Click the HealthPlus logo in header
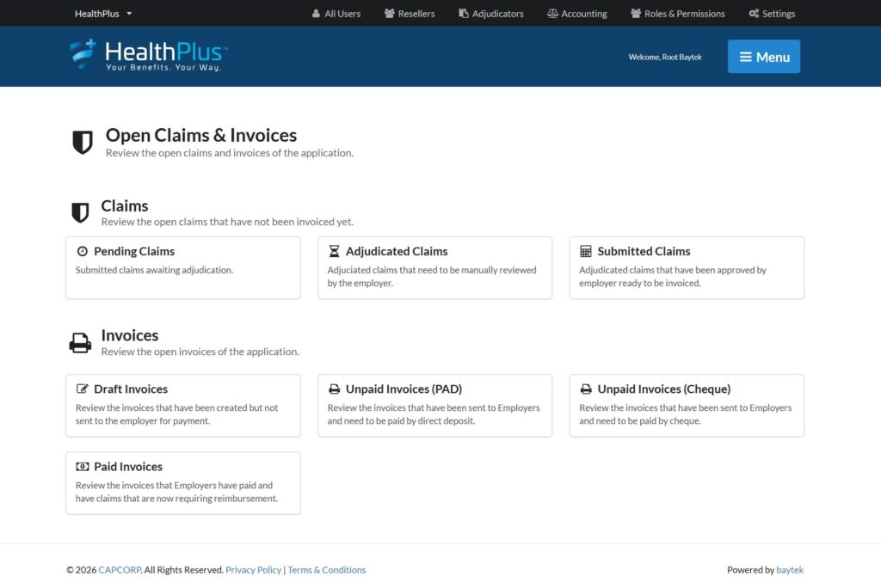Viewport: 881px width, 588px height. pos(149,55)
